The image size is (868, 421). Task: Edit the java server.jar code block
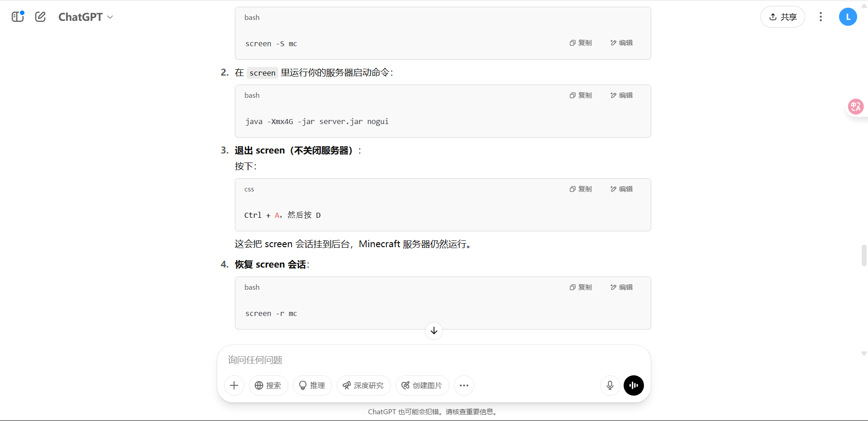click(621, 95)
